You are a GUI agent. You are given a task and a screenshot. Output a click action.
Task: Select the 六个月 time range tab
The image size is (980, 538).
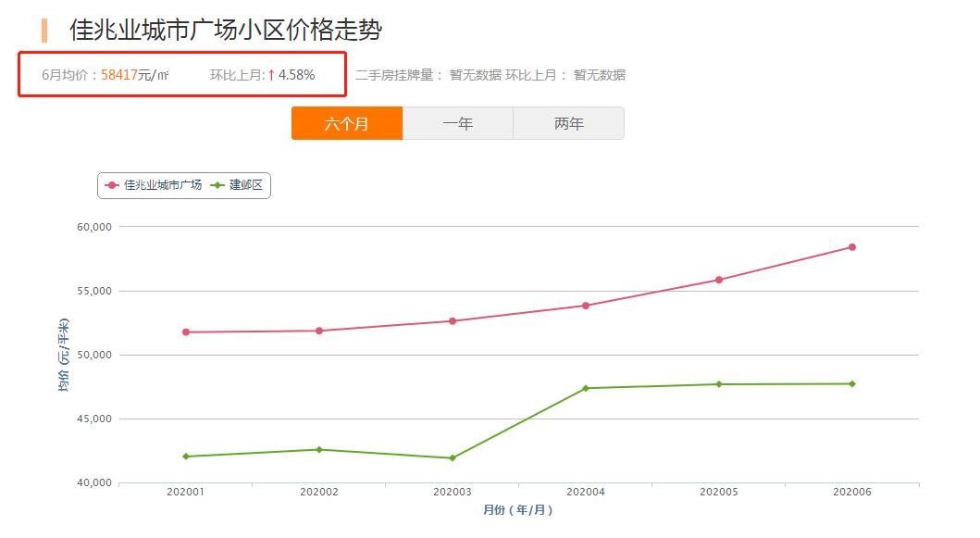347,123
